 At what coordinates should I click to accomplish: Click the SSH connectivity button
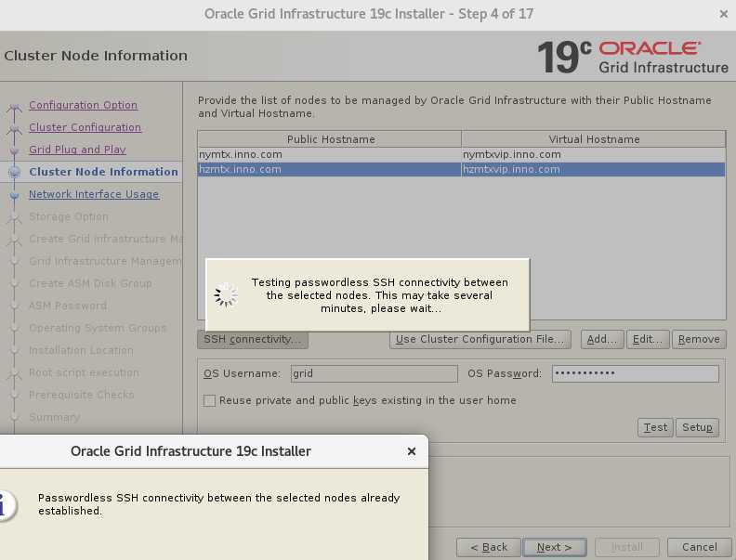(x=253, y=339)
